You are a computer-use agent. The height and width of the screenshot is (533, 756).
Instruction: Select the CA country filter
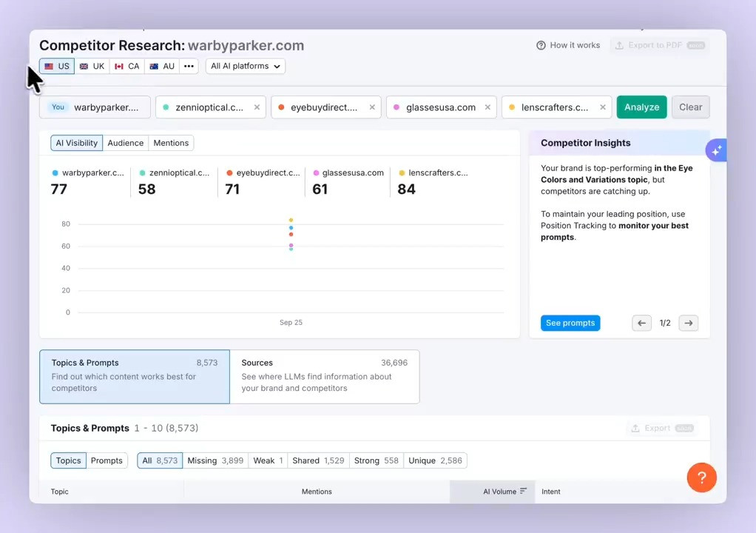point(127,66)
